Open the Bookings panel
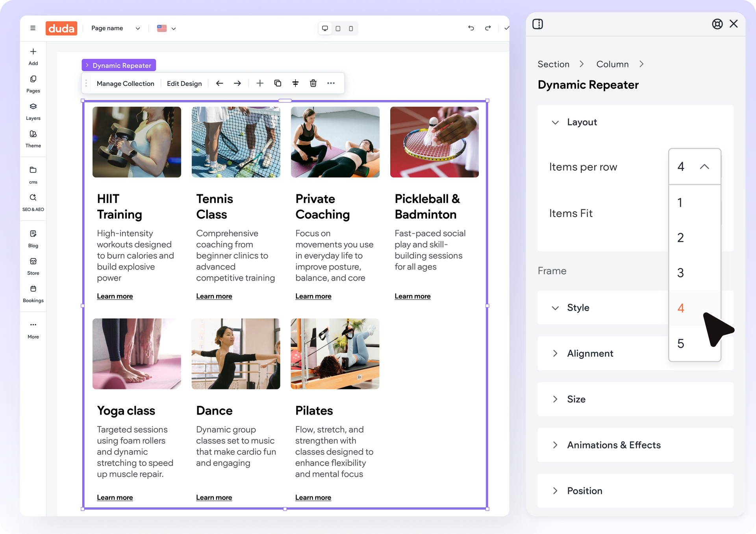 pos(33,294)
